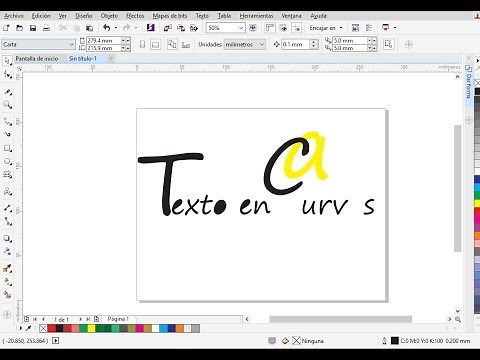Open the Objeto menu
This screenshot has height=360, width=480.
pyautogui.click(x=109, y=16)
